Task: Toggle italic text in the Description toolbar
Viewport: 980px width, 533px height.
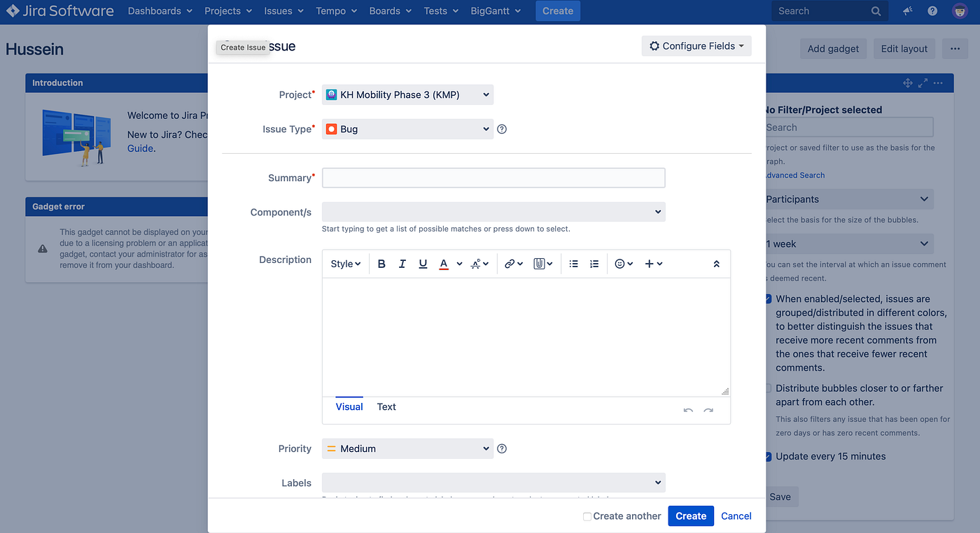Action: click(x=402, y=264)
